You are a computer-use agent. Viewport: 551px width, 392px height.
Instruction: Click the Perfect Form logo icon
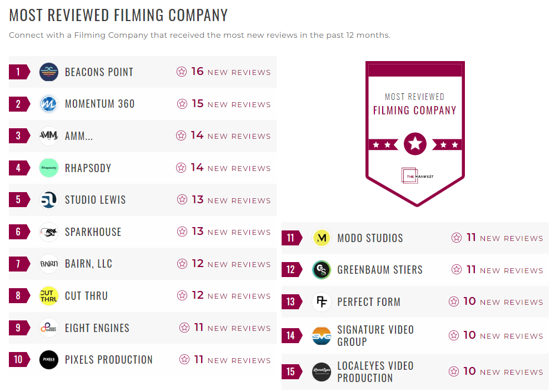(322, 302)
